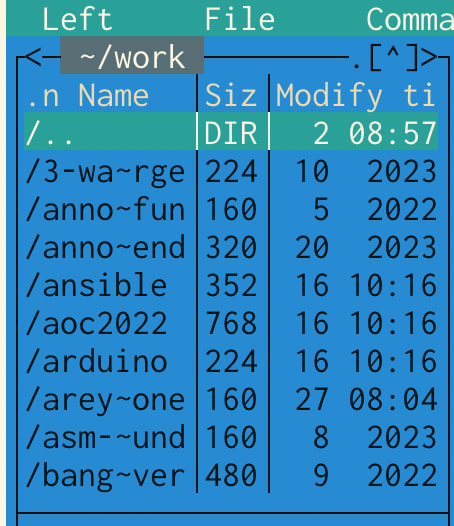Open the [^] directory history list

(x=393, y=58)
